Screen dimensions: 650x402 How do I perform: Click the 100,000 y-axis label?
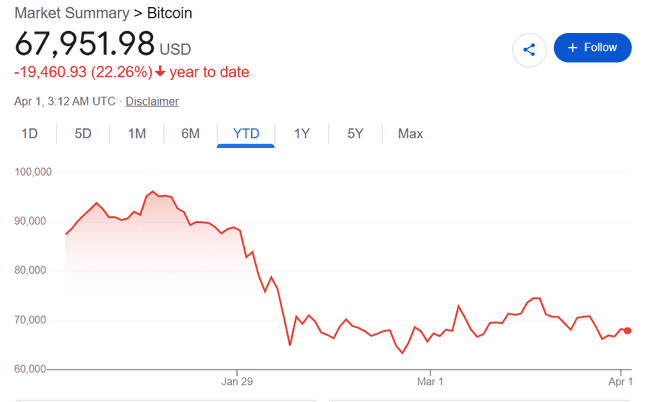pyautogui.click(x=34, y=172)
